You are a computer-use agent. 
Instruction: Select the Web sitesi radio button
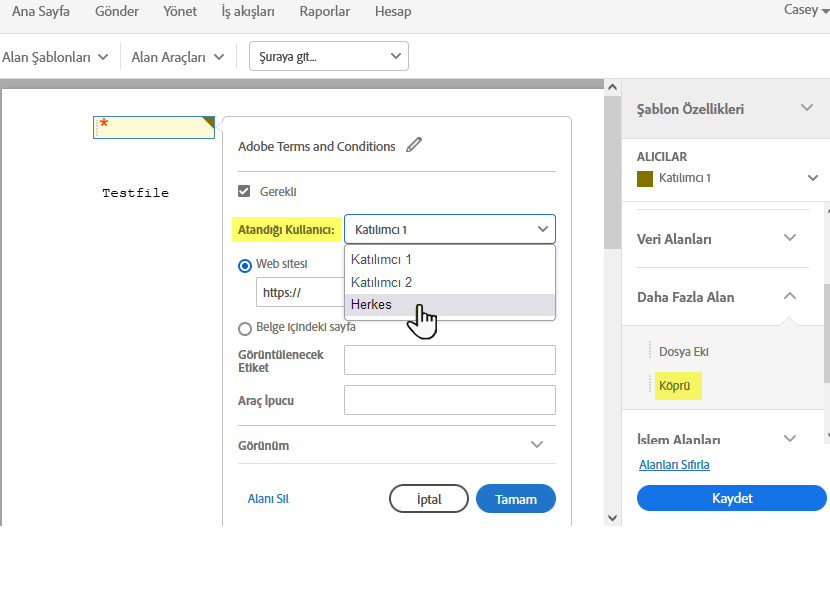tap(245, 265)
